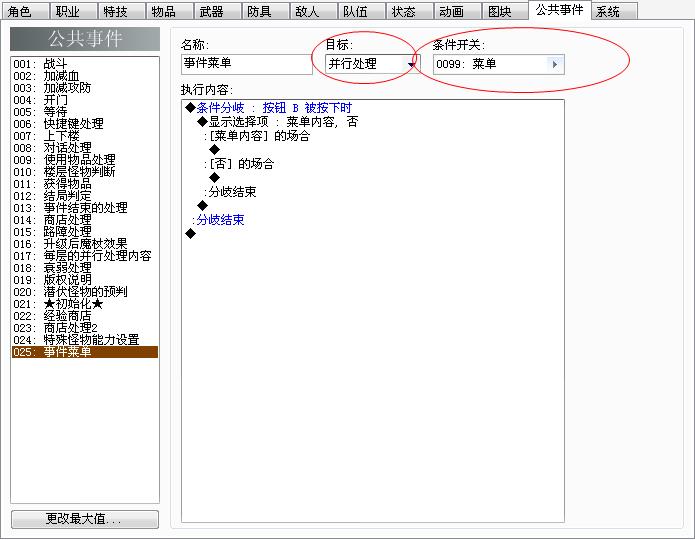The height and width of the screenshot is (540, 695).
Task: Switch to the 防具 tab
Action: click(x=265, y=12)
